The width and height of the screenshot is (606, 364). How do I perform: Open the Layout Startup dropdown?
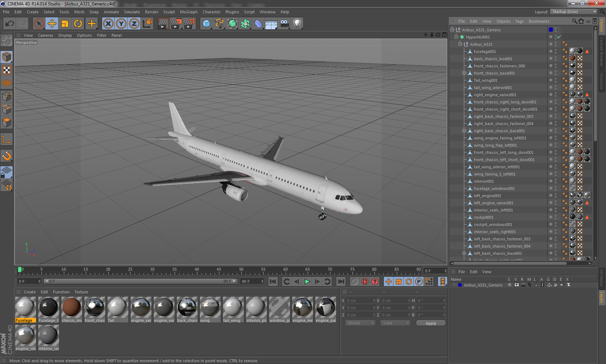574,12
